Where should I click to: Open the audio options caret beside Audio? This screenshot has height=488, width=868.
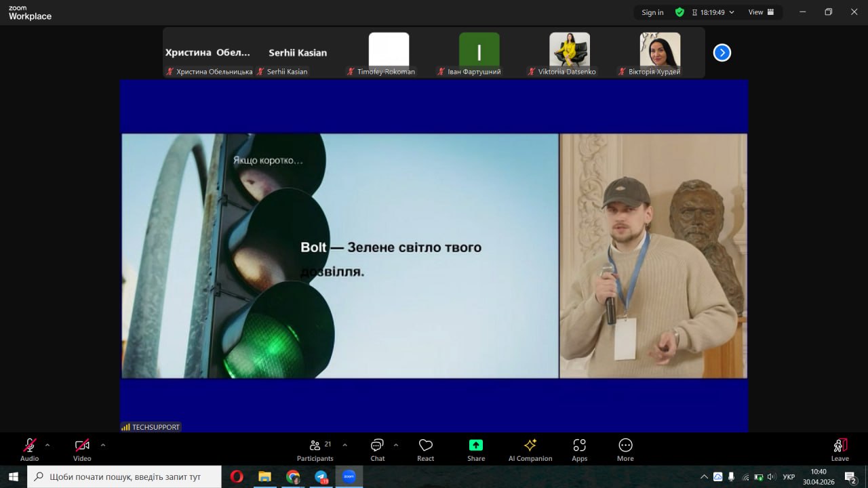[47, 445]
